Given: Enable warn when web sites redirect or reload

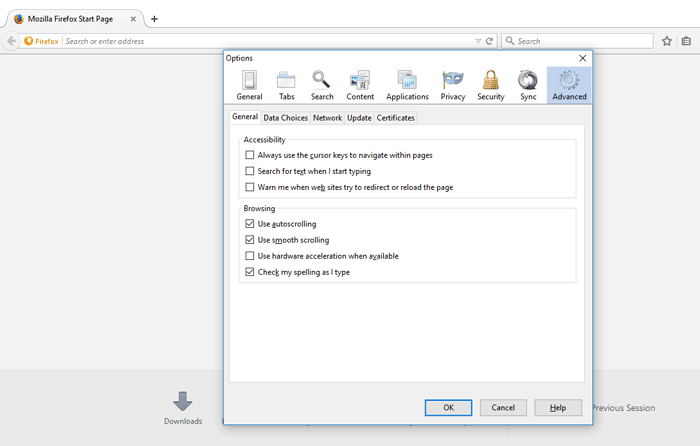Looking at the screenshot, I should (x=250, y=187).
